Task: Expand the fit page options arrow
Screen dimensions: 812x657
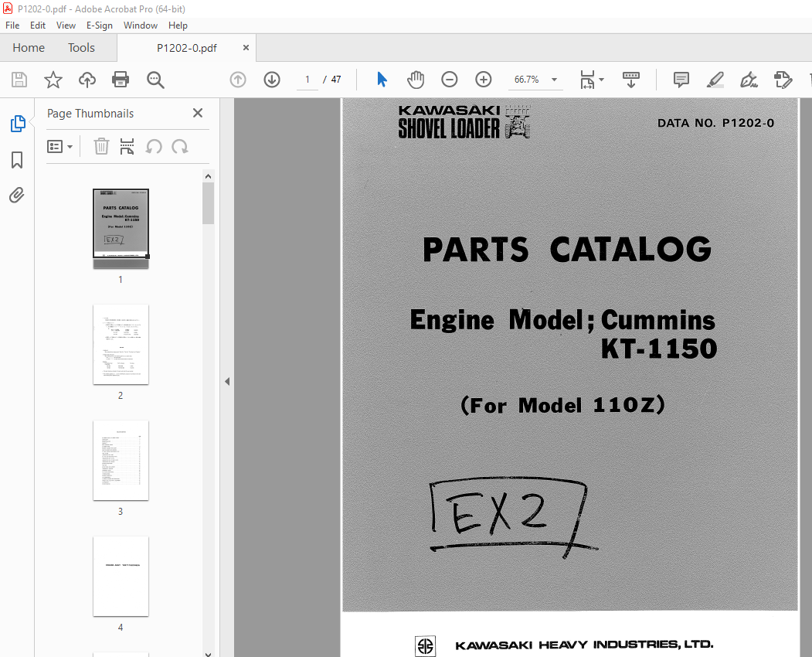Action: pos(601,80)
